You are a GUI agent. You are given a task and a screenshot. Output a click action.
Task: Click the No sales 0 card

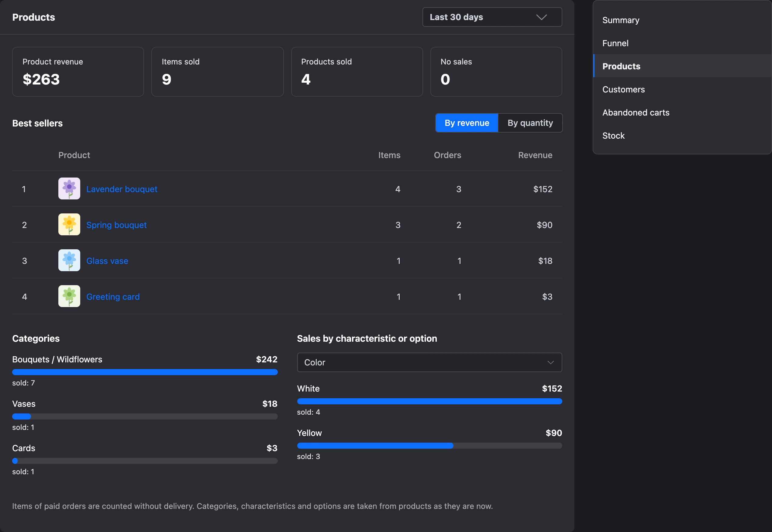coord(496,72)
